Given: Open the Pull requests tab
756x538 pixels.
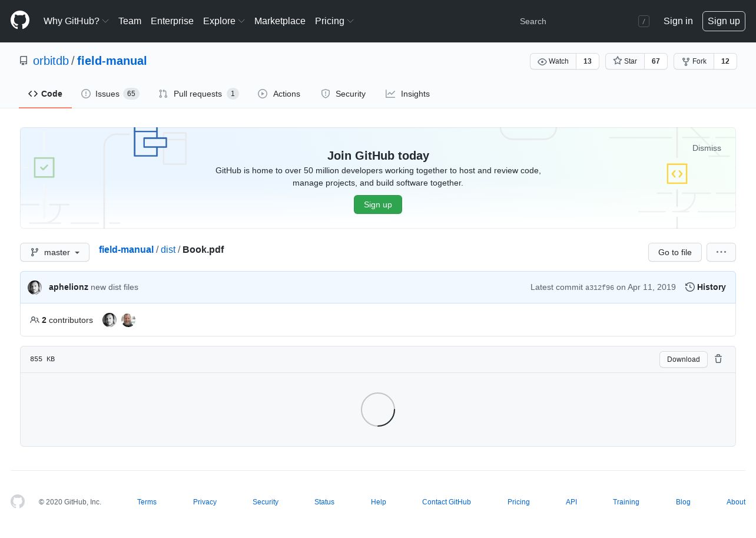Looking at the screenshot, I should pyautogui.click(x=198, y=94).
